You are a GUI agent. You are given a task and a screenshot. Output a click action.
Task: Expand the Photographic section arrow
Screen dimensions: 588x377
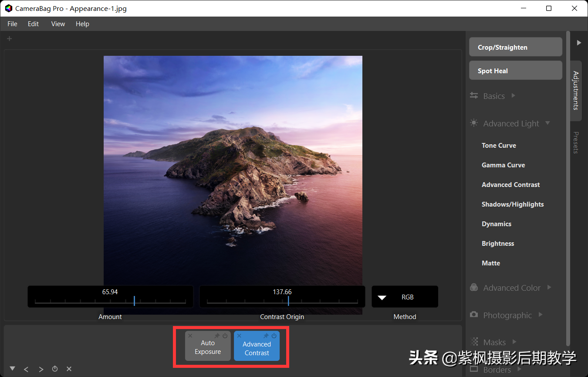point(541,315)
